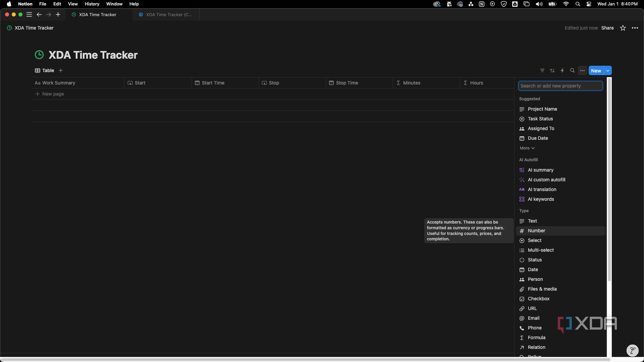Add a new view with plus icon

[x=61, y=70]
